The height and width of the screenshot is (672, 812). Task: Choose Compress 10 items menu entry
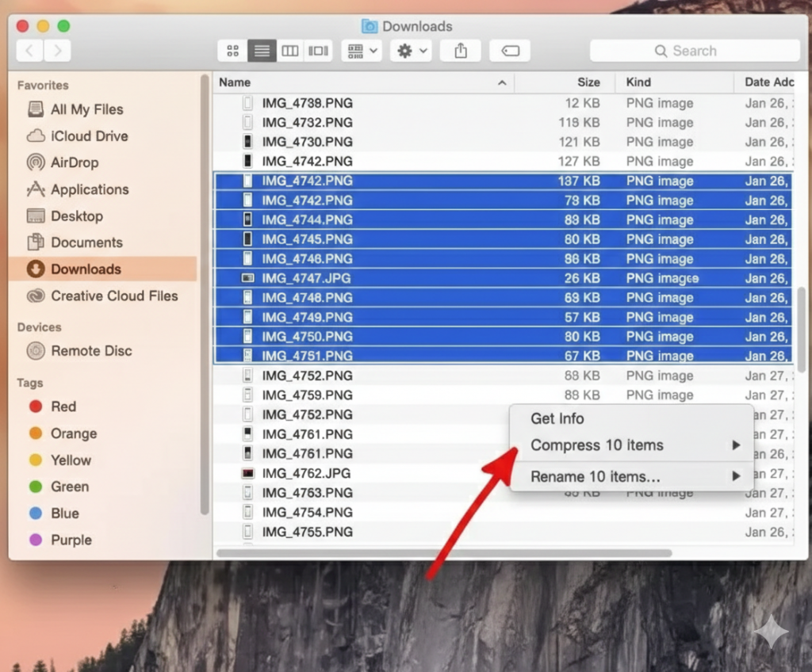coord(597,445)
